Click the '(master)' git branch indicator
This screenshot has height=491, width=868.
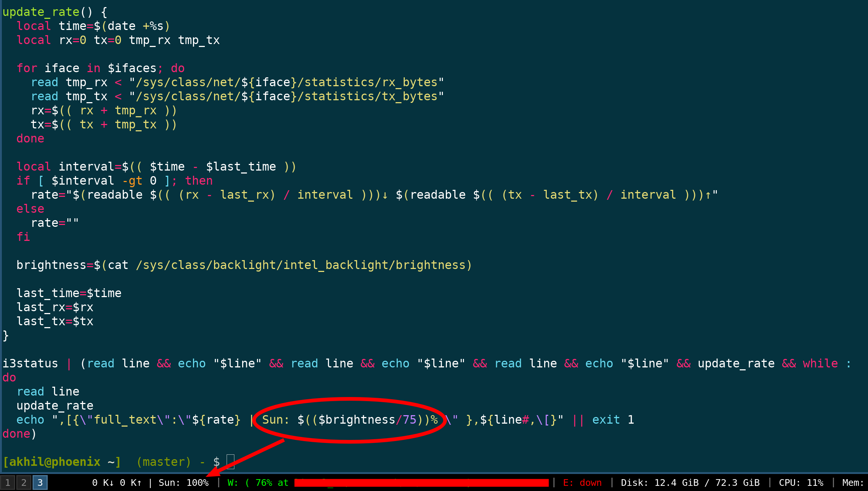pyautogui.click(x=164, y=462)
